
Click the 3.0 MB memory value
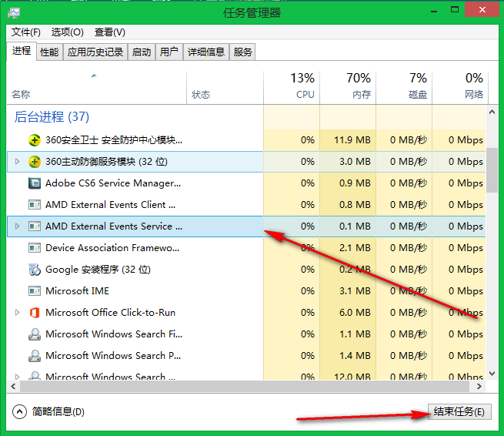[355, 162]
